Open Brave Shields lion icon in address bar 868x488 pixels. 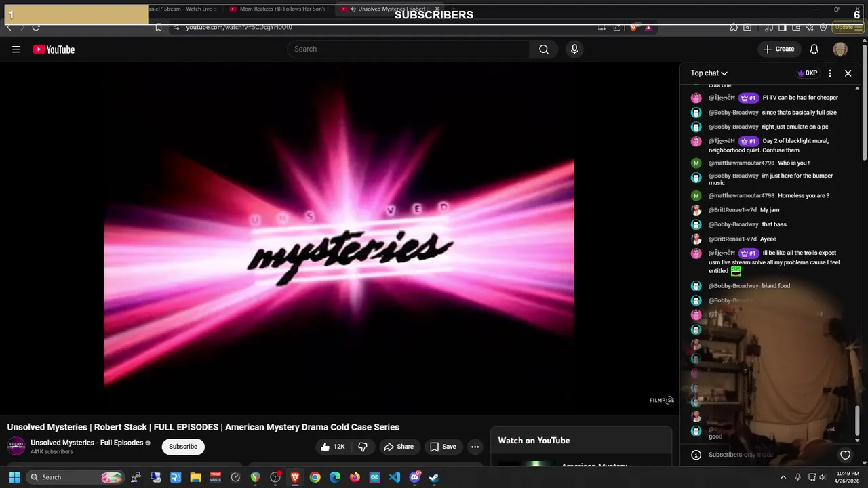tap(633, 27)
